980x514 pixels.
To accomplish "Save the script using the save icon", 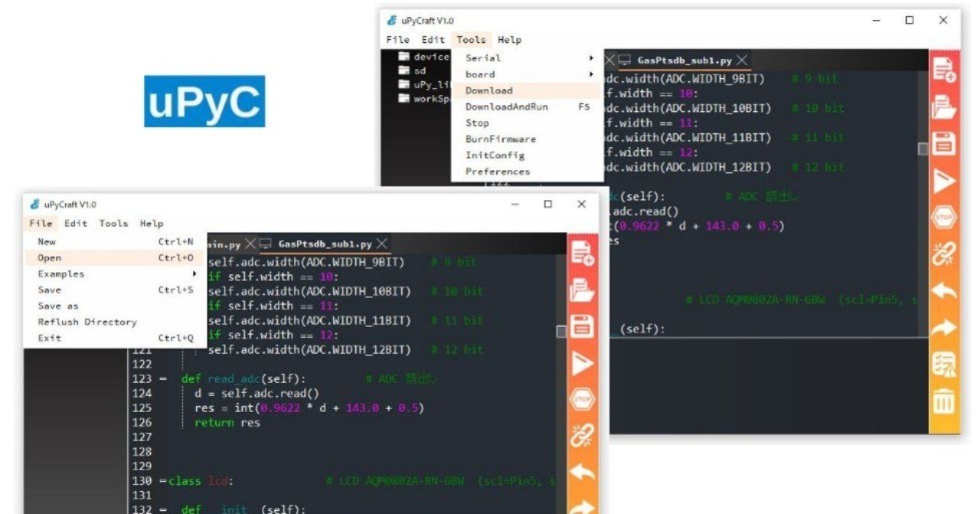I will 943,142.
